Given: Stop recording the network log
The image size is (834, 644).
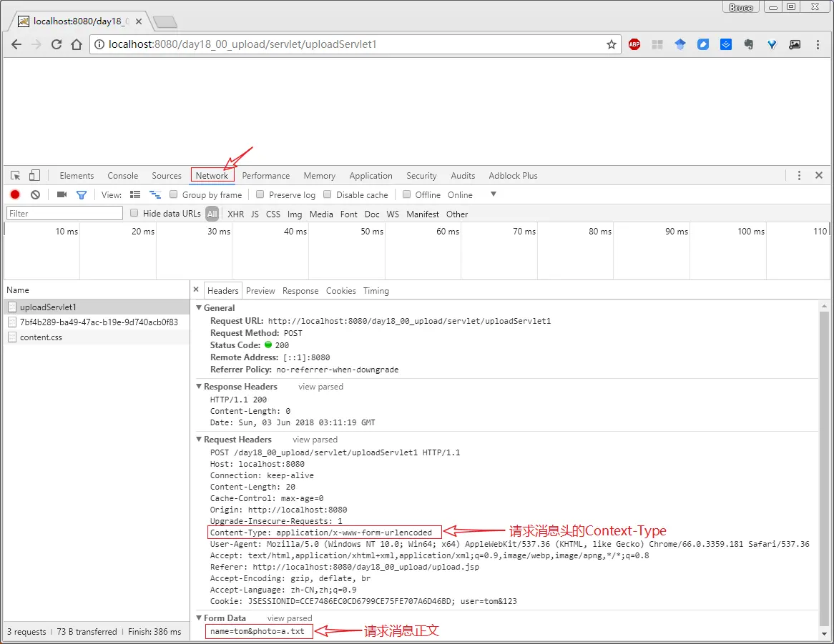Looking at the screenshot, I should pos(15,194).
